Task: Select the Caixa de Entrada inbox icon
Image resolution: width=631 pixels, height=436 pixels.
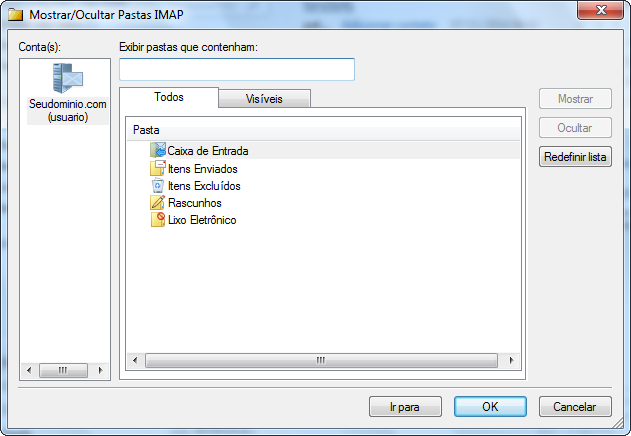Action: [x=158, y=150]
